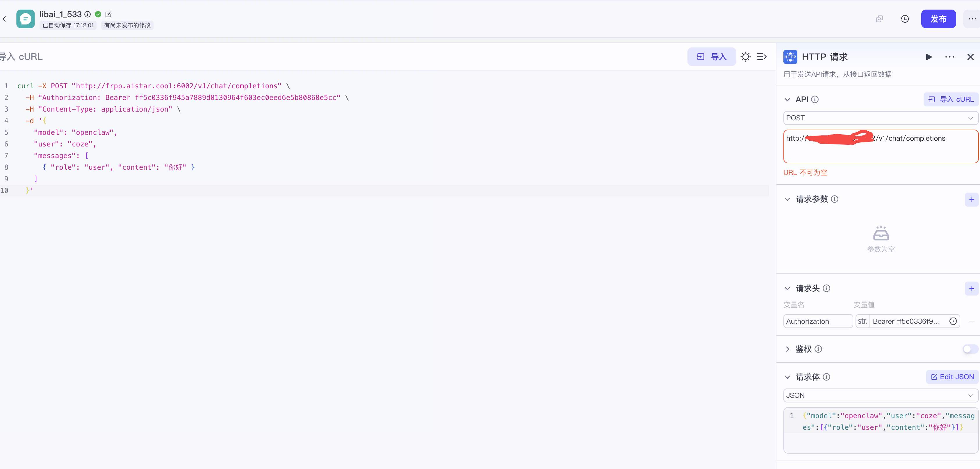Open the POST method dropdown
The height and width of the screenshot is (469, 980).
pyautogui.click(x=880, y=118)
